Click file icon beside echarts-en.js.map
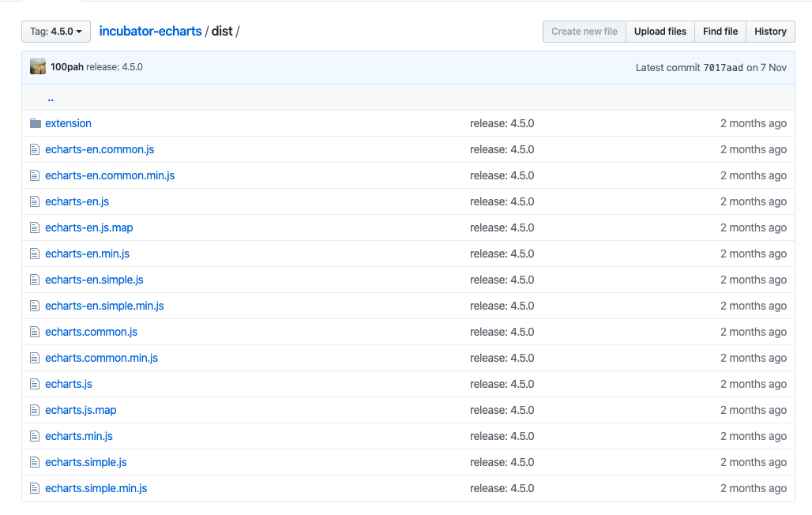The image size is (812, 515). (35, 227)
